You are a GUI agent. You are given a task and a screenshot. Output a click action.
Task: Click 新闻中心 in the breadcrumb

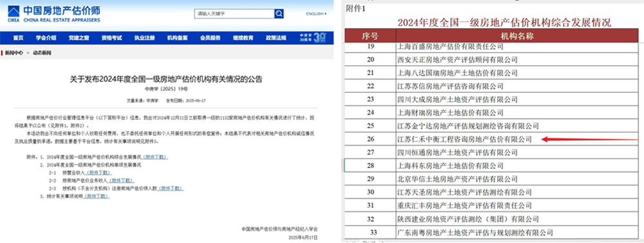tap(14, 53)
